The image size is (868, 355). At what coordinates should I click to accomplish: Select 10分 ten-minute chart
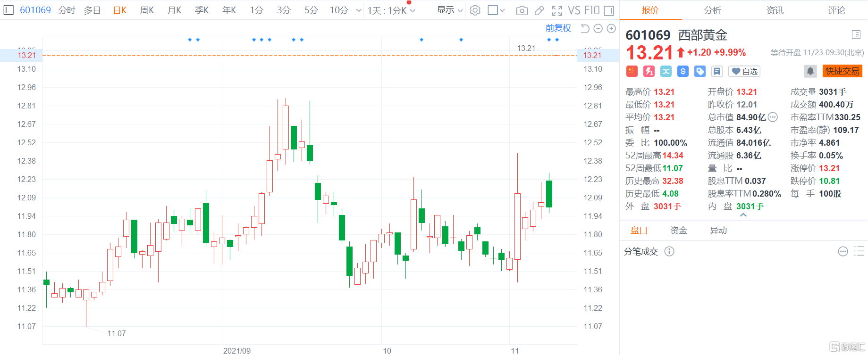click(x=339, y=10)
